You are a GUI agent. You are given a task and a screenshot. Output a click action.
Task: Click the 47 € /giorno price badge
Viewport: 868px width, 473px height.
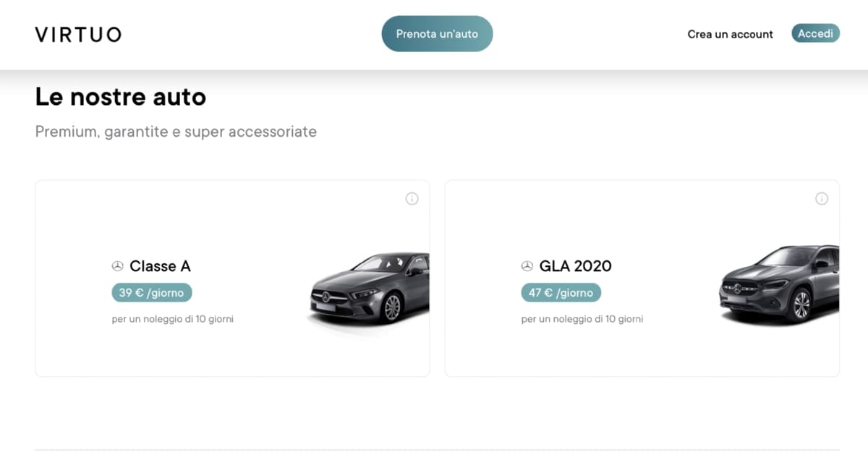click(561, 293)
